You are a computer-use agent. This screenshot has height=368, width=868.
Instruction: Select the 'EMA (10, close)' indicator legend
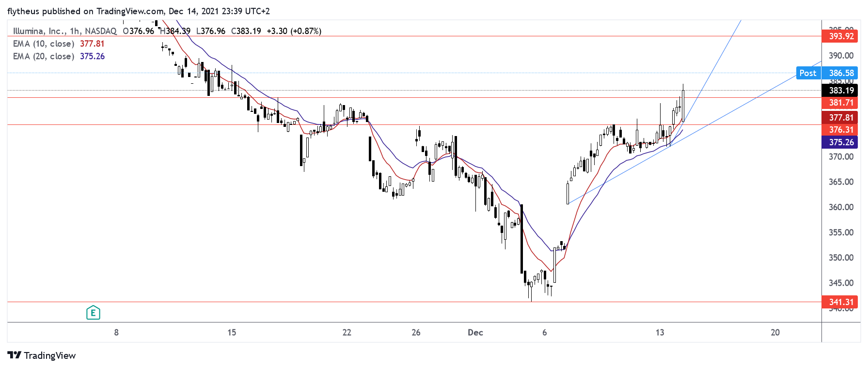[44, 44]
